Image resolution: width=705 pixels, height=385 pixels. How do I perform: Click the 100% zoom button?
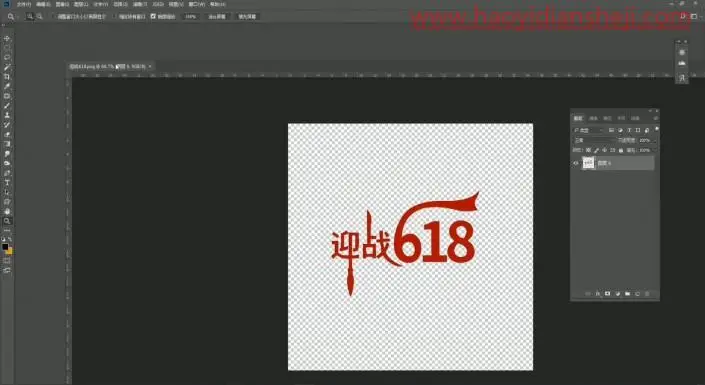(x=191, y=16)
